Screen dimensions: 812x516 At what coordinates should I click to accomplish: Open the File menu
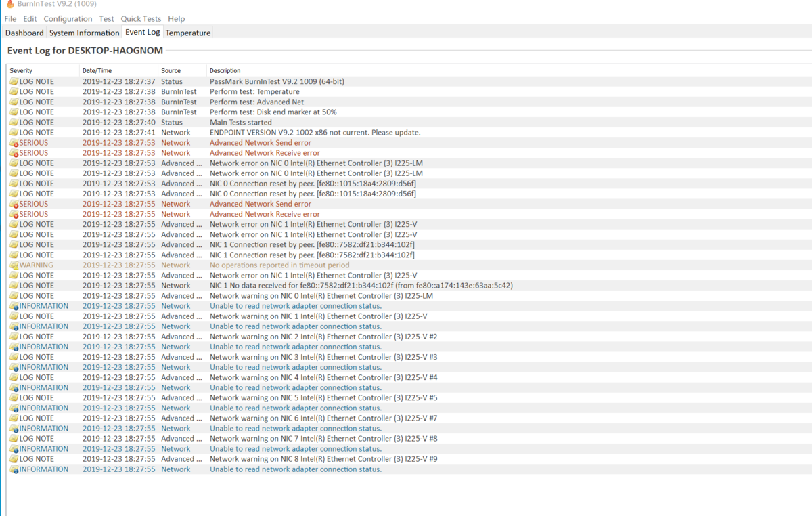[x=10, y=19]
